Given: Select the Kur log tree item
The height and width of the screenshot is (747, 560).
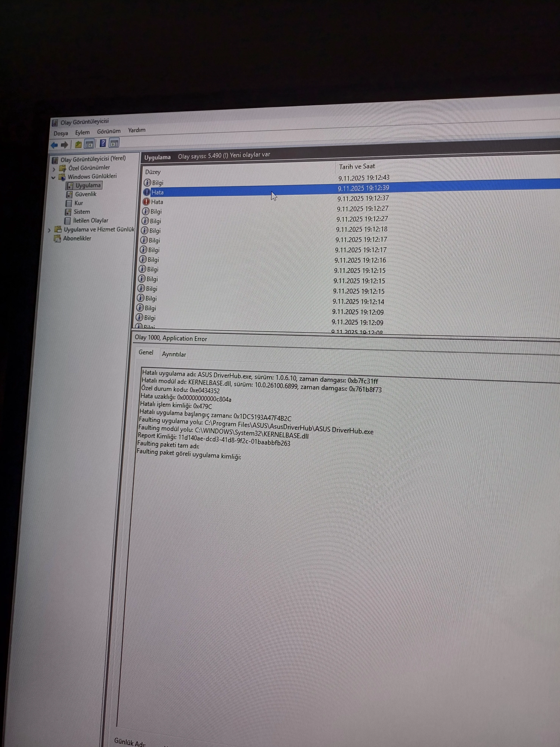Looking at the screenshot, I should pyautogui.click(x=79, y=203).
